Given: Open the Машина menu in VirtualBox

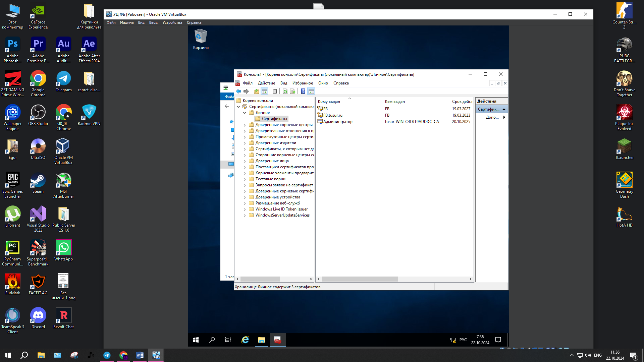Looking at the screenshot, I should click(127, 22).
